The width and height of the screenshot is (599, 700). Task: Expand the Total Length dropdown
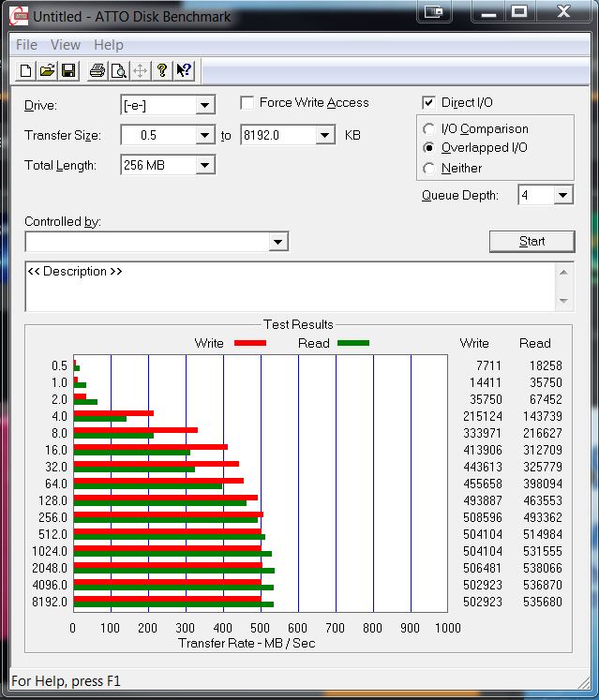click(204, 166)
